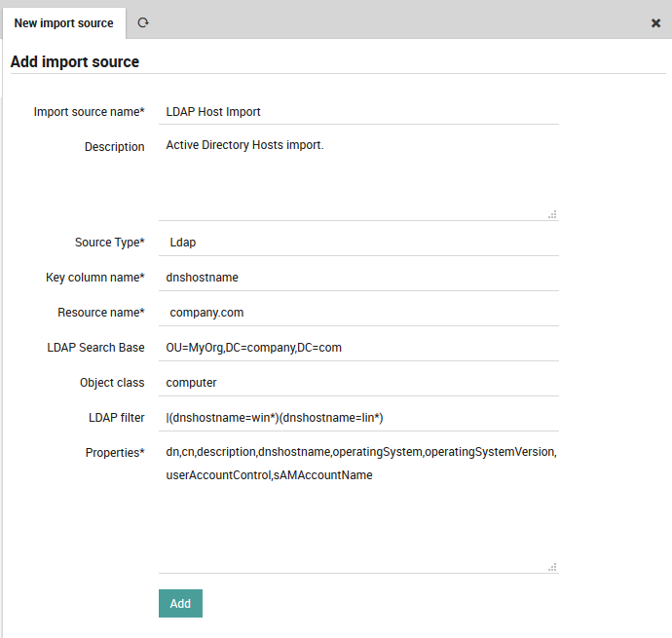Grab the Properties textarea resize handle
The width and height of the screenshot is (672, 638).
pyautogui.click(x=552, y=567)
